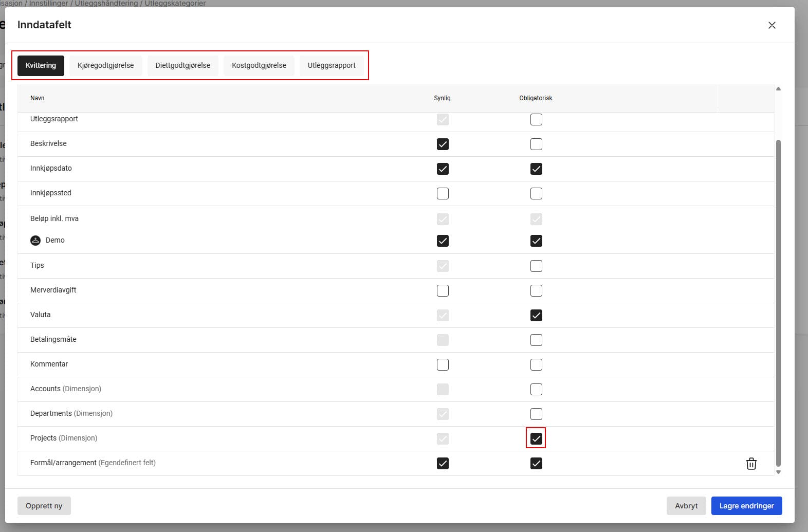
Task: Enable Synlig for Kommentar
Action: tap(443, 365)
